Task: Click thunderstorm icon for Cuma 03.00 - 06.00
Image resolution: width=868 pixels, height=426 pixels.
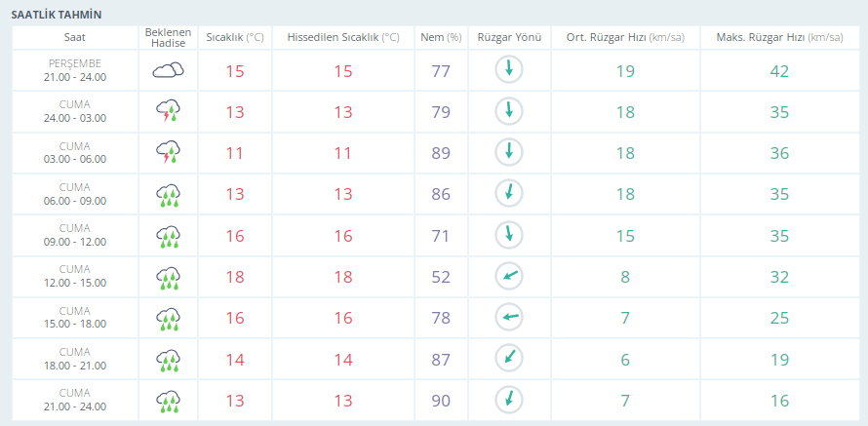Action: click(168, 152)
